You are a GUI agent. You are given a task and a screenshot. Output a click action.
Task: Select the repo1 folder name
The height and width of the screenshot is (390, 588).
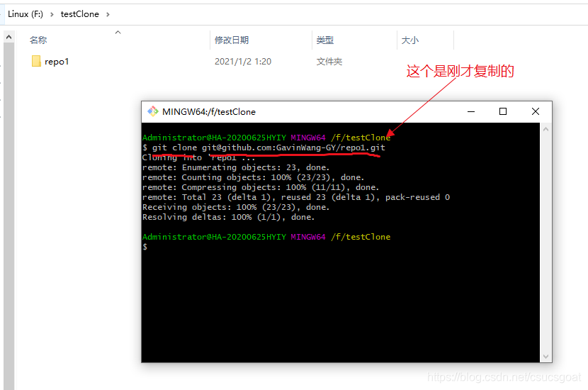tap(57, 62)
